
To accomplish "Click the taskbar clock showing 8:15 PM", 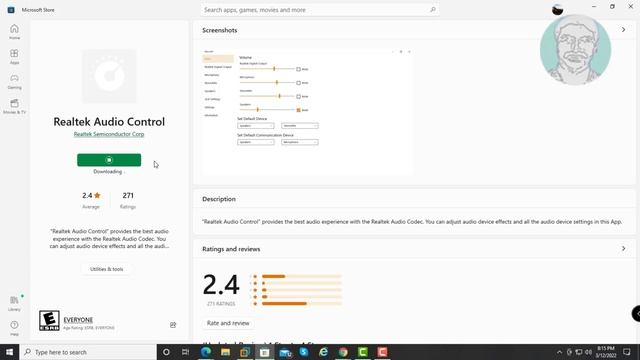I will click(606, 352).
